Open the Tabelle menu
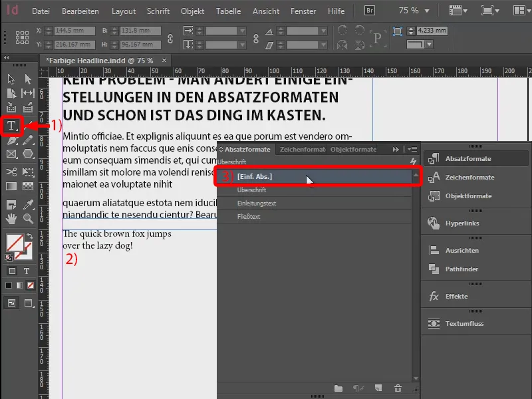This screenshot has height=399, width=532. 228,11
